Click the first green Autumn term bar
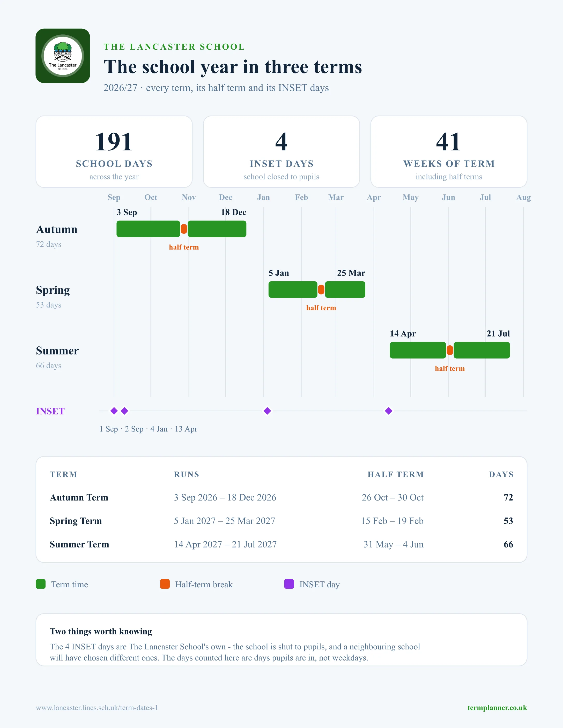Viewport: 563px width, 728px height. [x=148, y=229]
